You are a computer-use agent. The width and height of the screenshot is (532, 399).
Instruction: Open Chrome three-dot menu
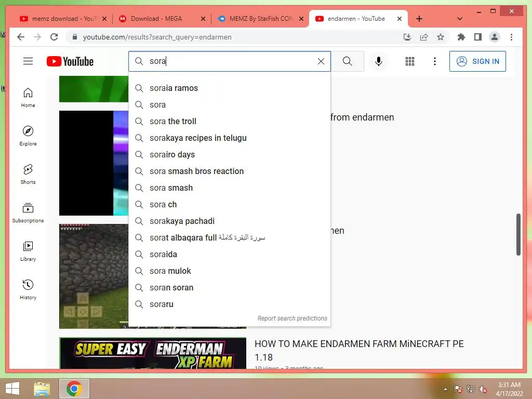[x=511, y=37]
